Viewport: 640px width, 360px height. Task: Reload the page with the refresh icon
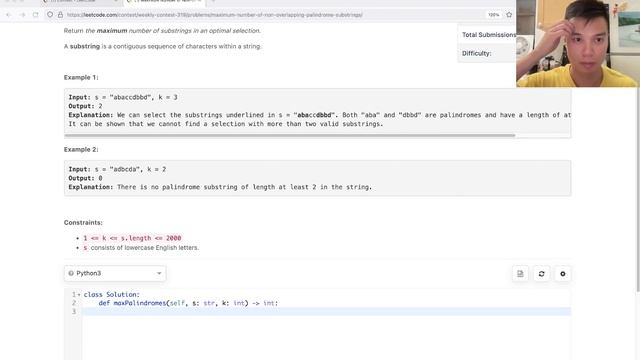point(36,15)
